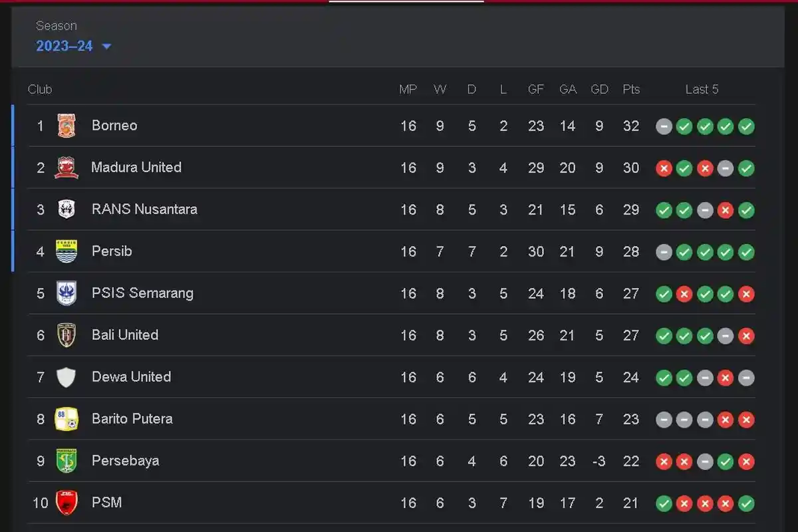Open the Season dropdown
Screen dimensions: 798x532
click(63, 47)
